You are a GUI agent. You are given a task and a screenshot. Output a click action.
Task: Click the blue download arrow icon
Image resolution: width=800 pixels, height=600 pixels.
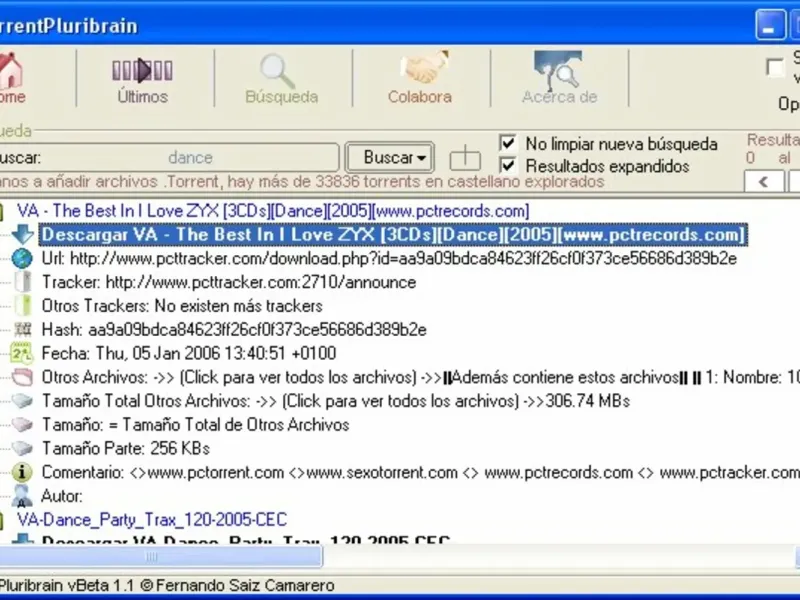(22, 234)
